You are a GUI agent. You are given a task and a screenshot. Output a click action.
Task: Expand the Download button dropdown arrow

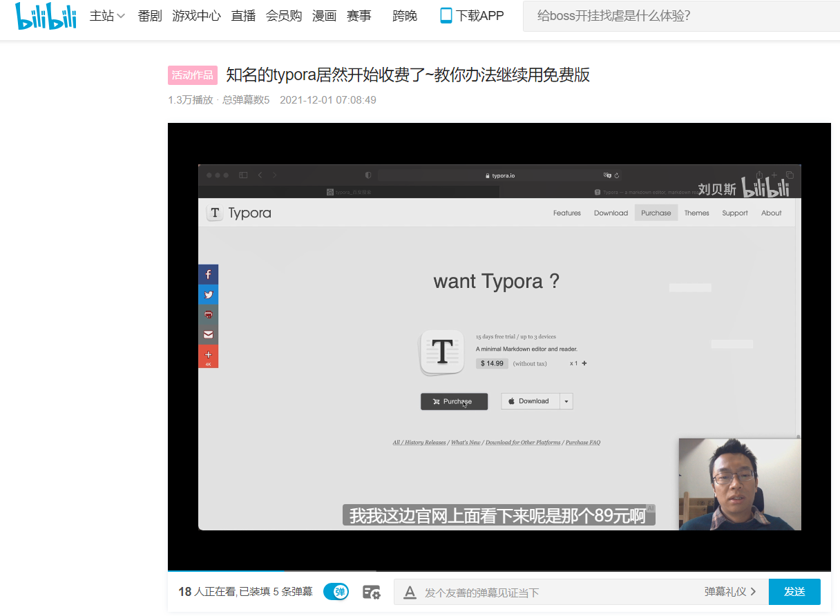(566, 401)
